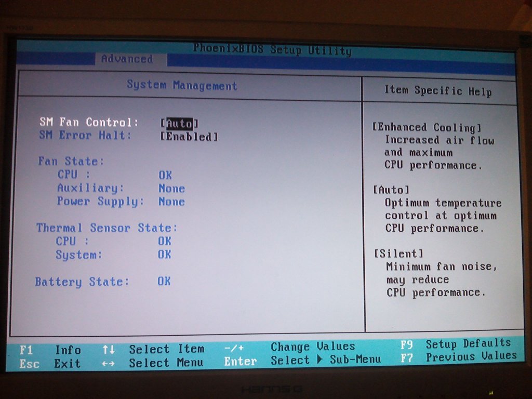Click the Esc Exit key hint
This screenshot has height=399, width=532.
[x=50, y=364]
